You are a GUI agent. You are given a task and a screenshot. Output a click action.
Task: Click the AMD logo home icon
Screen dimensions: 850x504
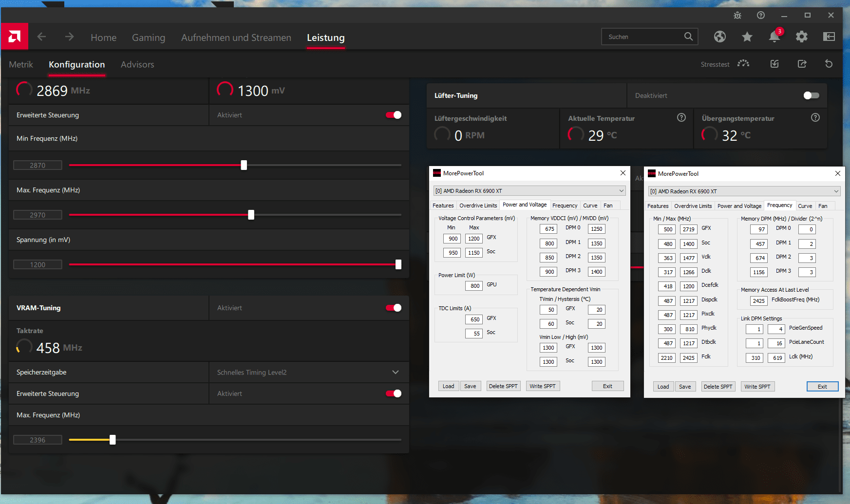(x=15, y=37)
